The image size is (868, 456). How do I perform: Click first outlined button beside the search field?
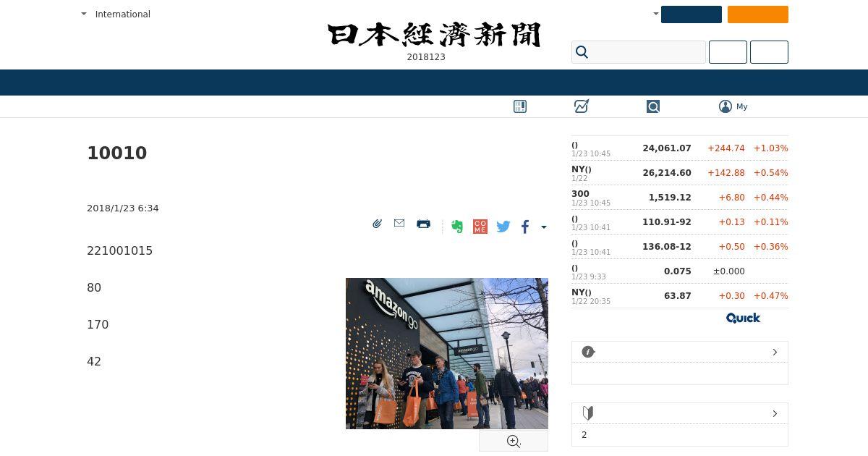coord(728,52)
